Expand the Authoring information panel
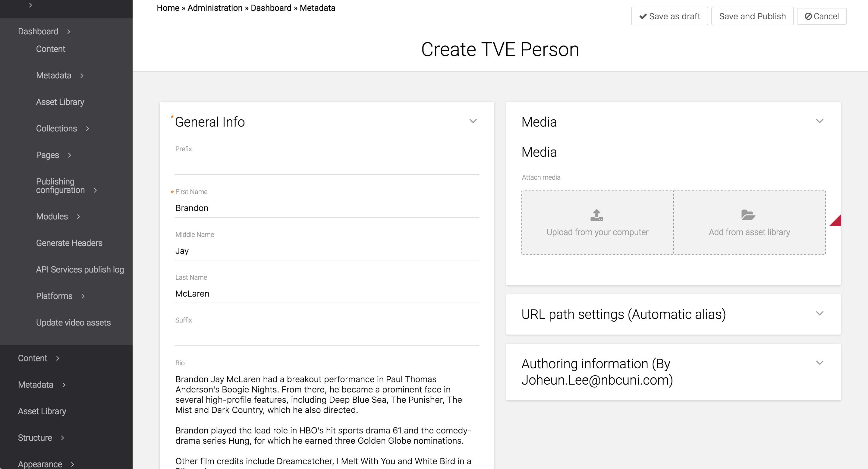This screenshot has width=868, height=469. coord(819,363)
